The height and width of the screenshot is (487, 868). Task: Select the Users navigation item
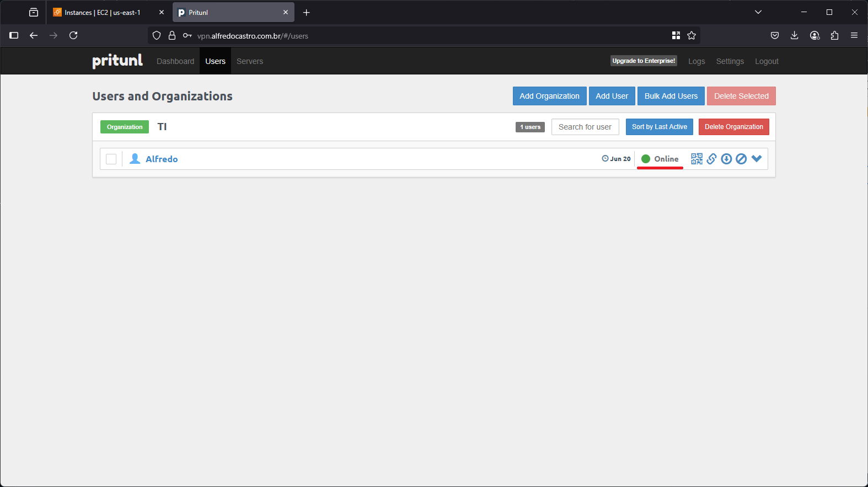(x=216, y=61)
